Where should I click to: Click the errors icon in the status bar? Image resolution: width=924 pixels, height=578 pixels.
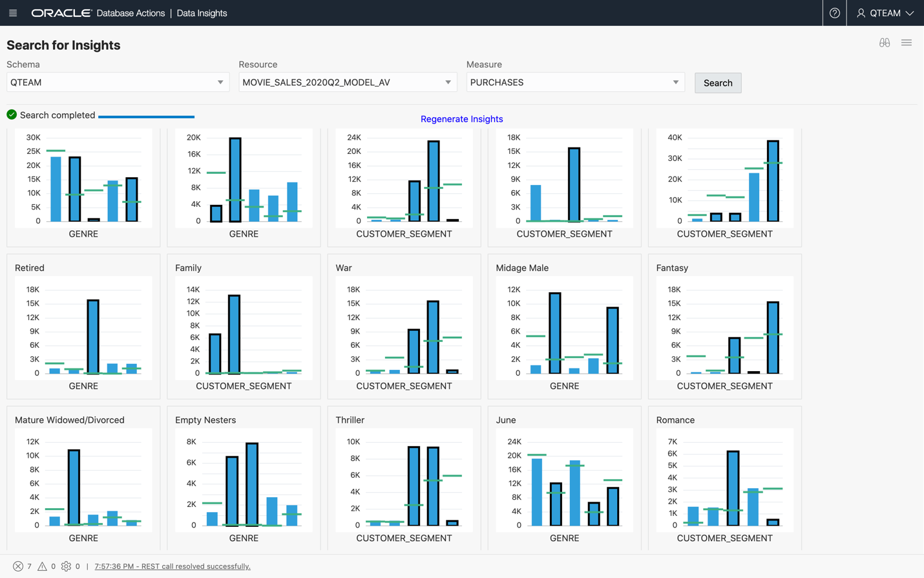tap(18, 566)
